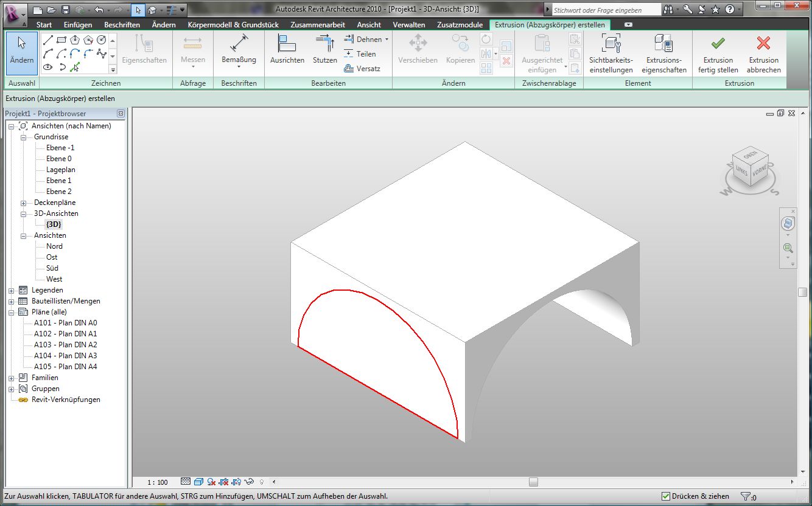
Task: Click the search box Stichwort oder Frage
Action: [x=606, y=10]
